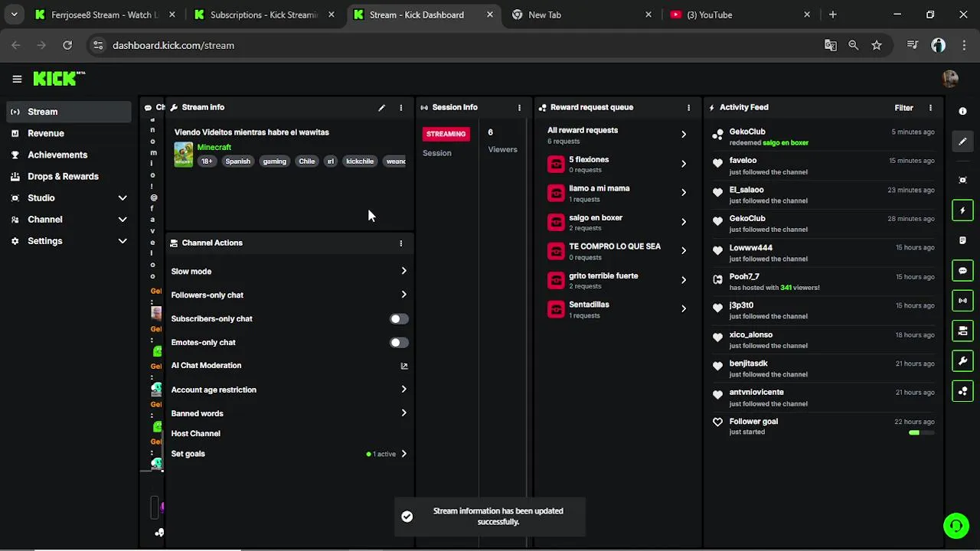Expand the Sentadillas reward arrow
The height and width of the screenshot is (551, 980).
684,309
